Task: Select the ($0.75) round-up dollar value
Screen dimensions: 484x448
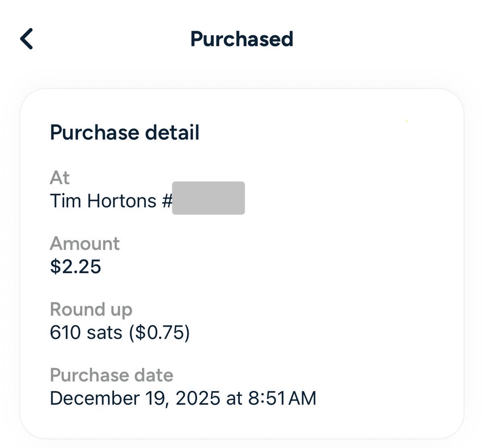Action: coord(160,333)
